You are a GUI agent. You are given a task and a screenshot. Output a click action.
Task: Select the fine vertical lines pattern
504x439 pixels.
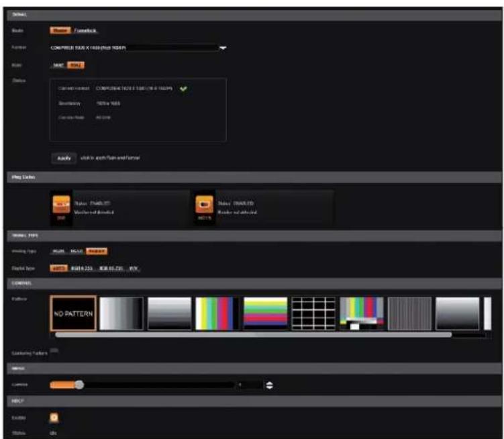point(409,313)
